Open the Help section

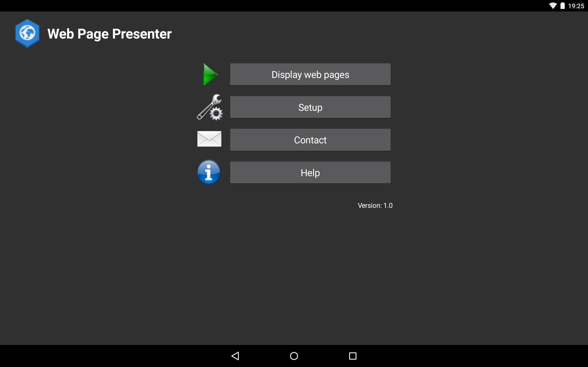point(310,172)
